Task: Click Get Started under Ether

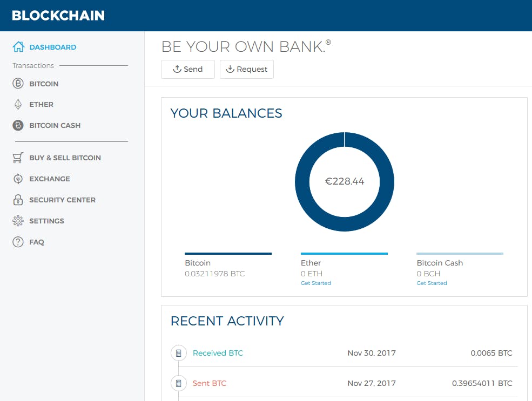Action: 316,283
